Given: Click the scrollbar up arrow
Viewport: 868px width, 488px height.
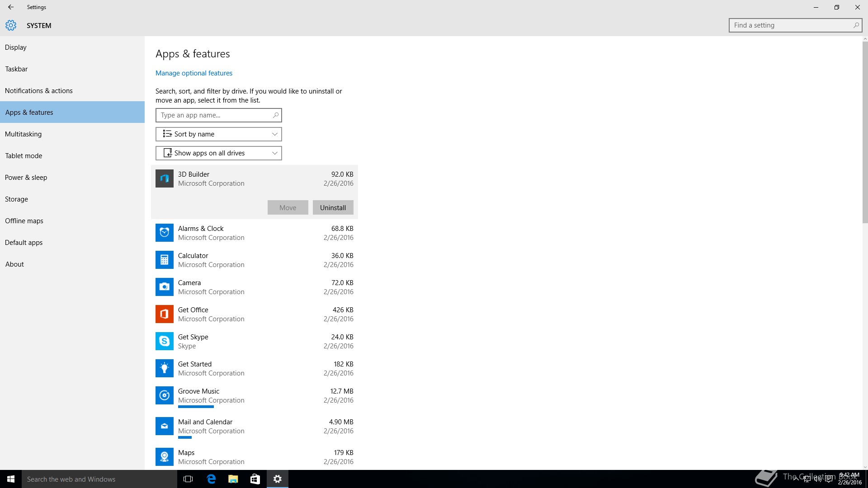Looking at the screenshot, I should (865, 39).
